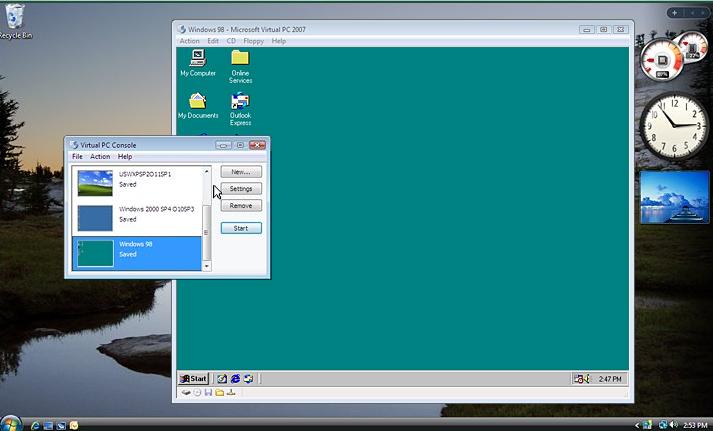Select the Windows 2000 SP4 virtual machine thumbnail
This screenshot has height=431, width=713.
click(x=95, y=218)
